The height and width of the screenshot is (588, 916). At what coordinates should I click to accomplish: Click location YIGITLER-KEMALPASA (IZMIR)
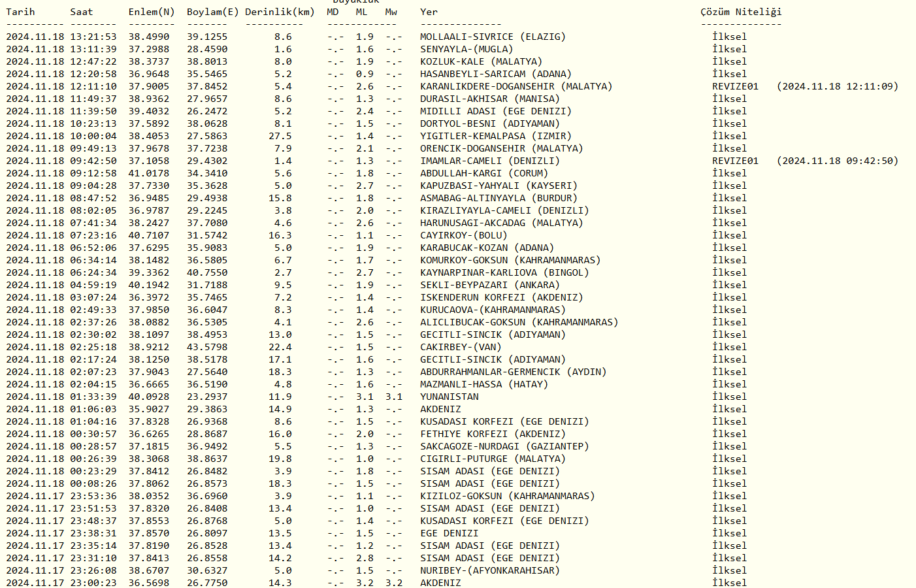tap(496, 136)
